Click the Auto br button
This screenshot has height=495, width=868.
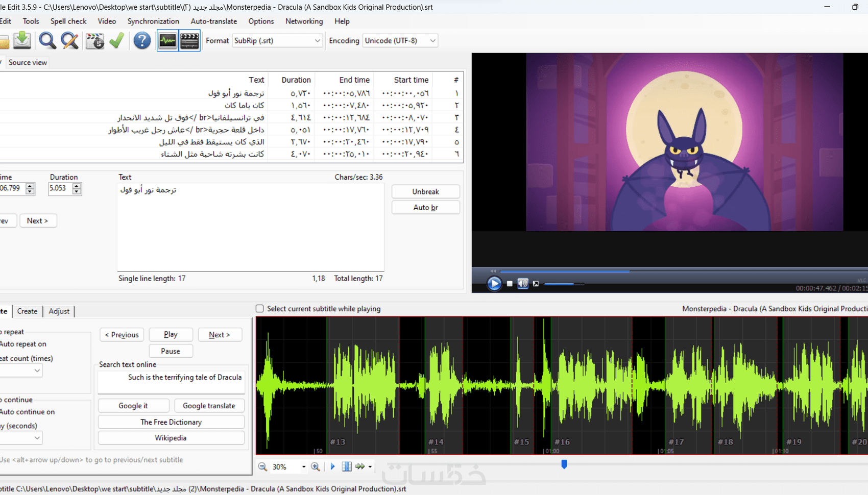click(425, 207)
